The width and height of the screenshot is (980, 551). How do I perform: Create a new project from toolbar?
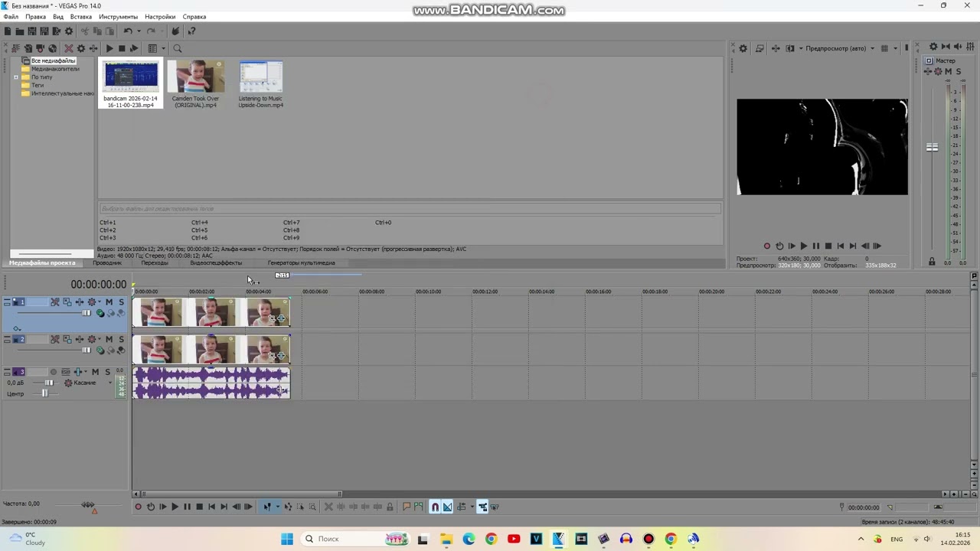(x=8, y=31)
